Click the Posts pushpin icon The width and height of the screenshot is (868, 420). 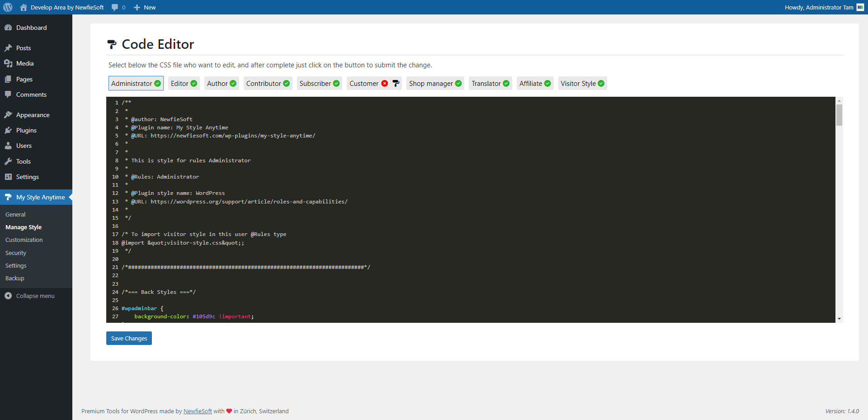(8, 48)
